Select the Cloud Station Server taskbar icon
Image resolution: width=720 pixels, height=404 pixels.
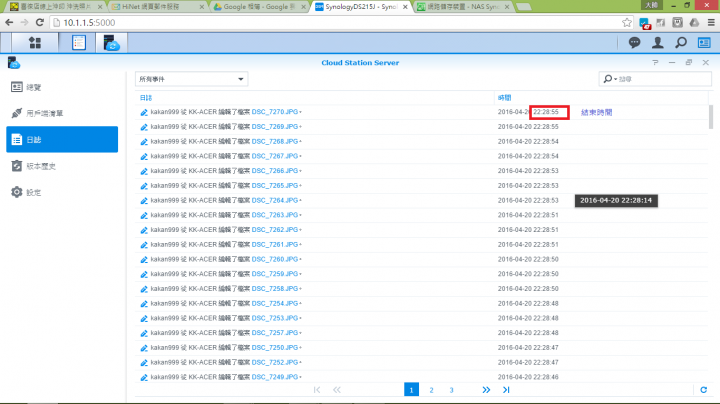[111, 43]
